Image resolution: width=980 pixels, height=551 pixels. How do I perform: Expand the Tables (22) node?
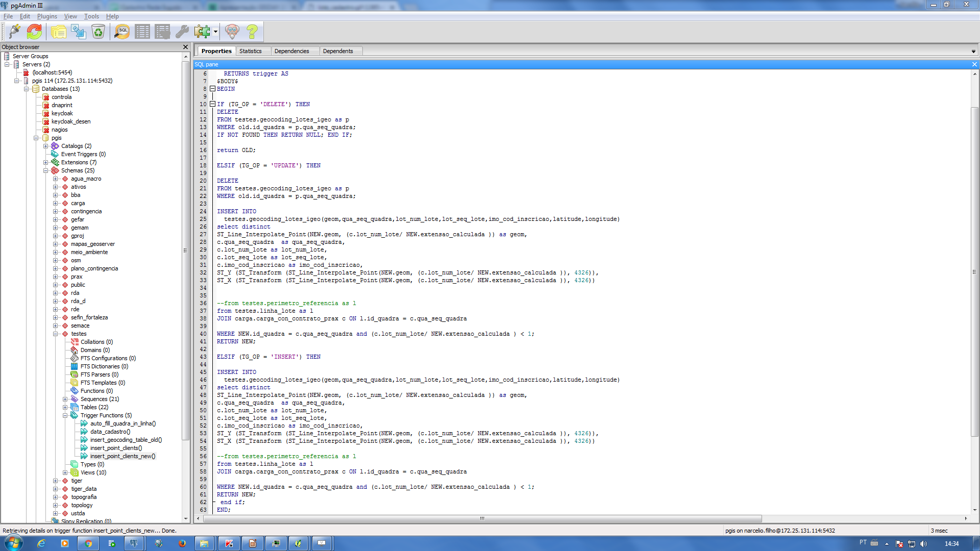65,407
